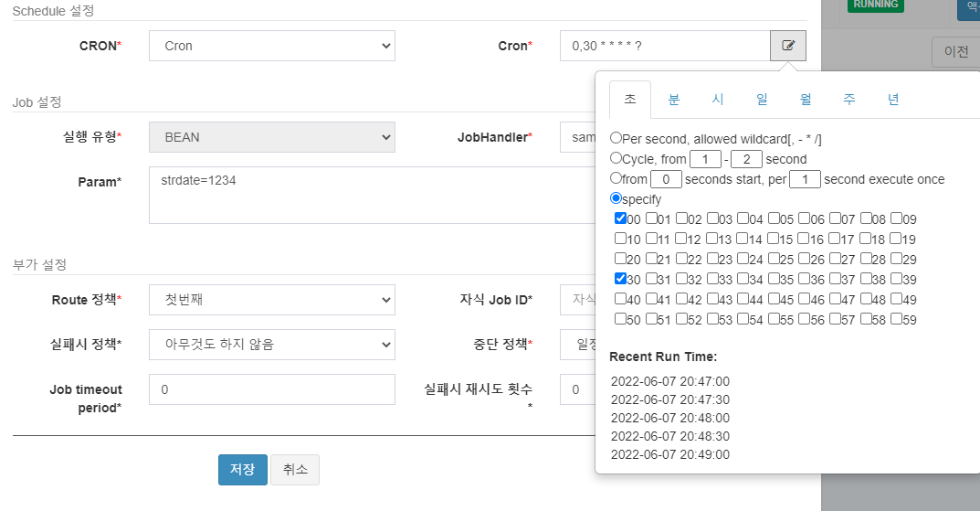
Task: Select 'from seconds start' radio option
Action: coord(616,177)
